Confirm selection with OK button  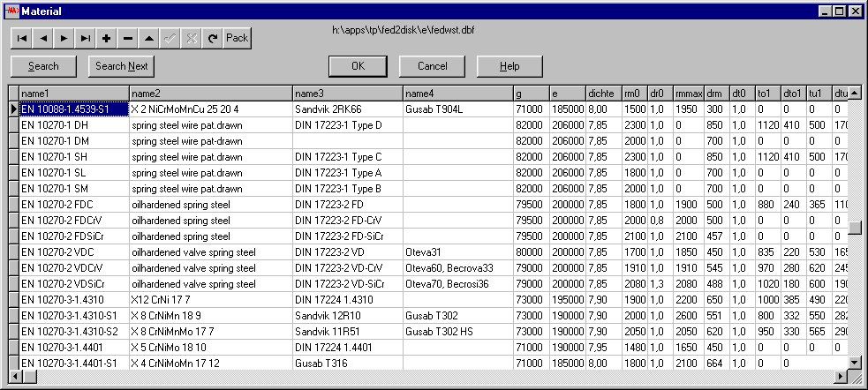[x=358, y=66]
